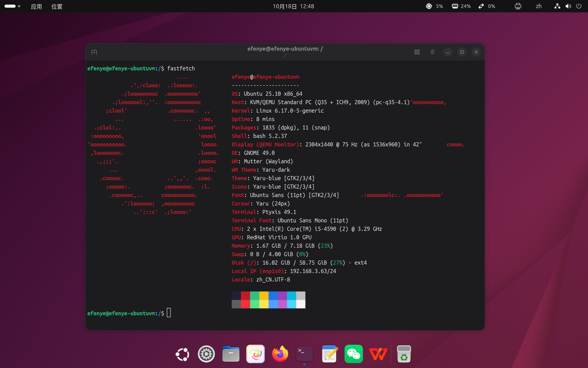Click the text 'Ubuntu 25.10 x86_64'
Viewport: 588px width, 368px height.
click(273, 94)
